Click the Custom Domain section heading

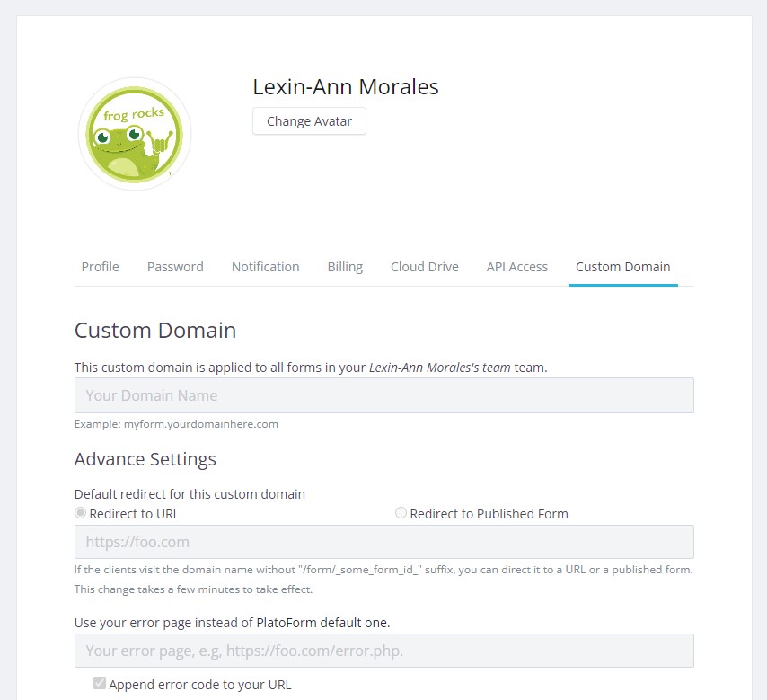155,331
